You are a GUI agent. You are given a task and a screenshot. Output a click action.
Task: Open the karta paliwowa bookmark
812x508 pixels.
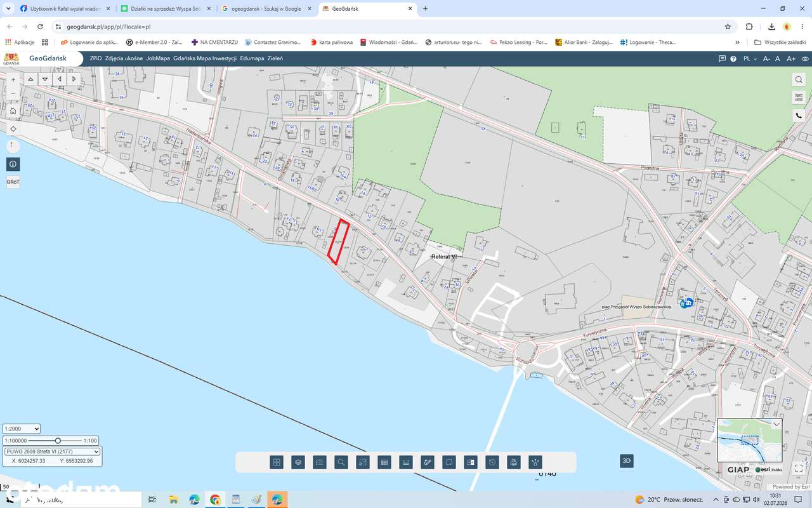pos(332,43)
